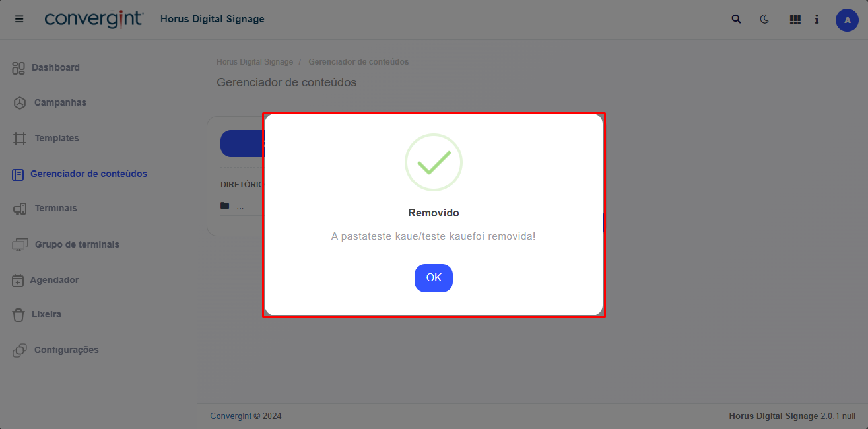
Task: Toggle dark mode moon icon
Action: coord(764,19)
